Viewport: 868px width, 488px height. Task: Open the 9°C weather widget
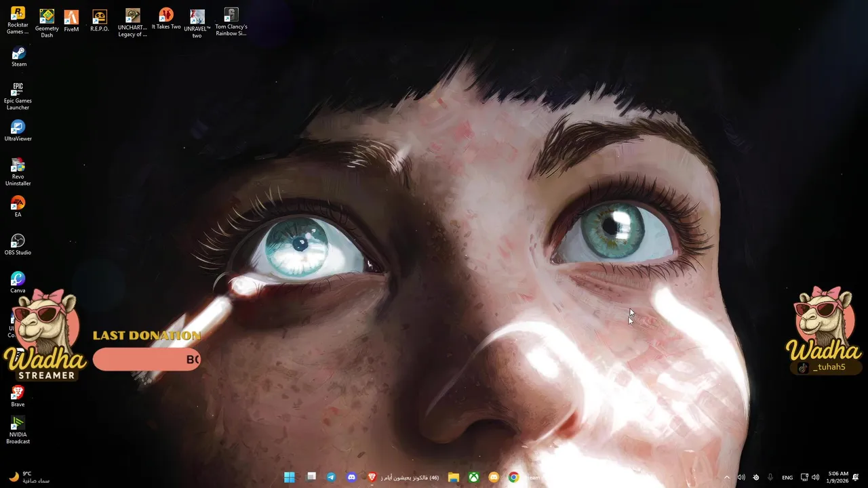(28, 477)
